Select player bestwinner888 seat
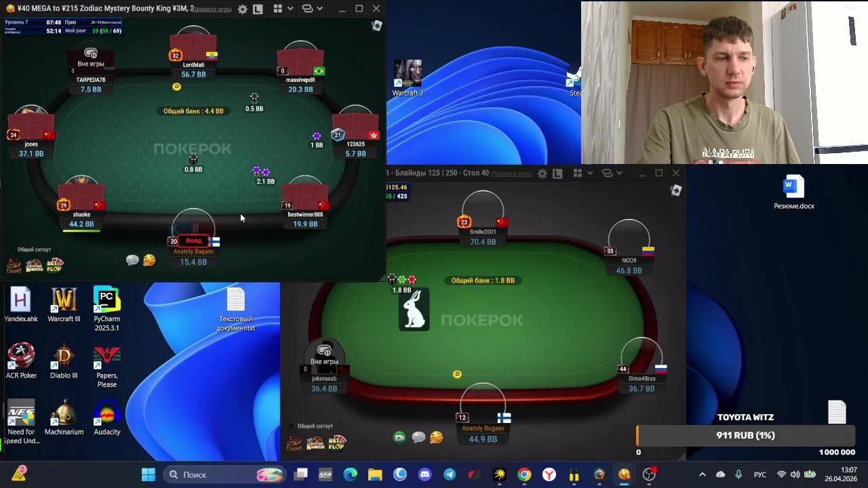Image resolution: width=868 pixels, height=488 pixels. tap(305, 202)
